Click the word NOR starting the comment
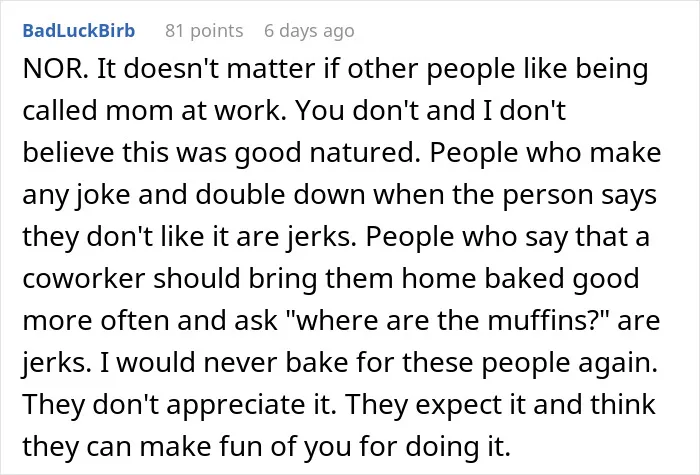The image size is (700, 475). click(53, 69)
